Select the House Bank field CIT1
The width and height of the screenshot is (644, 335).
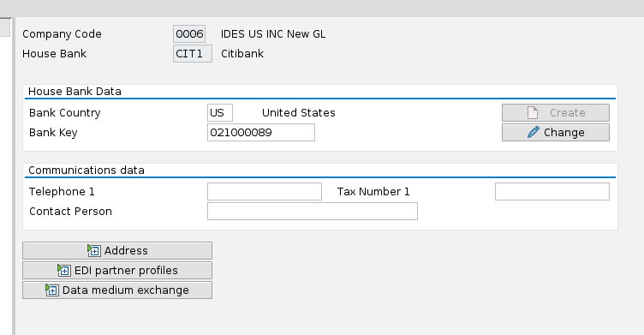point(192,53)
